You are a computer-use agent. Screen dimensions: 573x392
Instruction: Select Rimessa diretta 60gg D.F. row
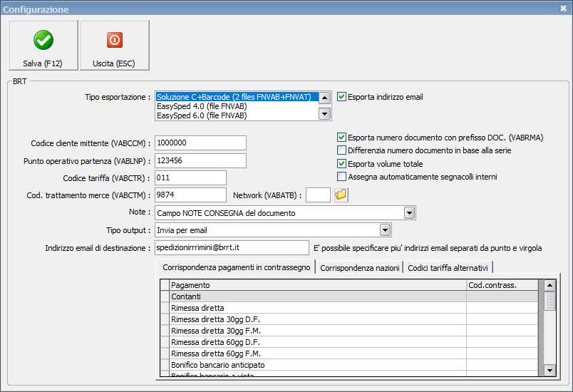pyautogui.click(x=349, y=342)
